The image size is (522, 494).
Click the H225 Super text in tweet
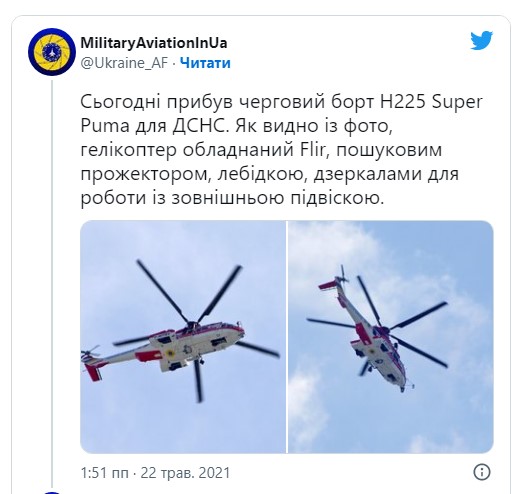tap(431, 102)
